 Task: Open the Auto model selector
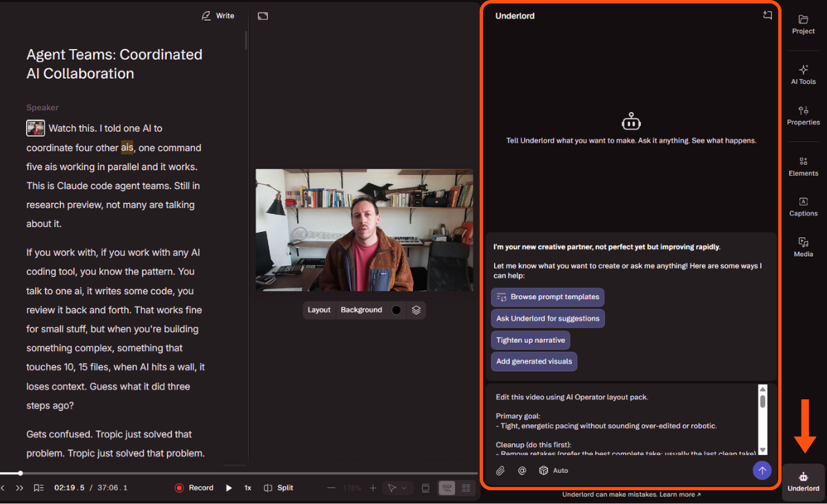pyautogui.click(x=553, y=471)
